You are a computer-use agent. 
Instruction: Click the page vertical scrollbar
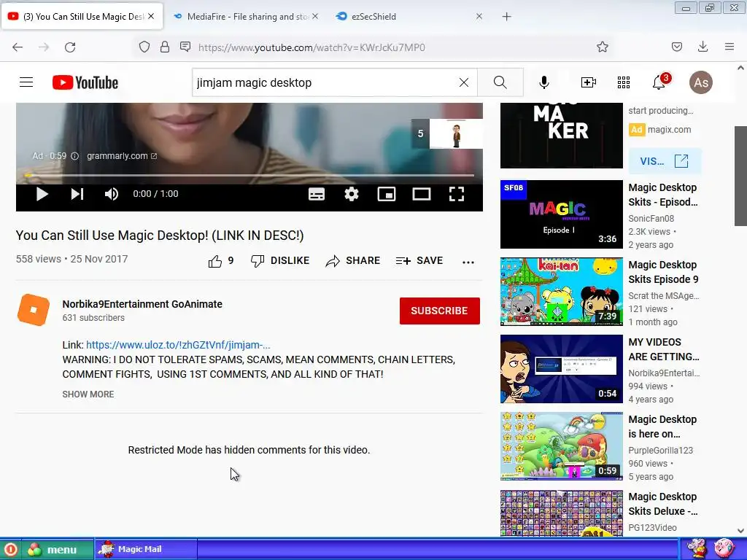(740, 176)
